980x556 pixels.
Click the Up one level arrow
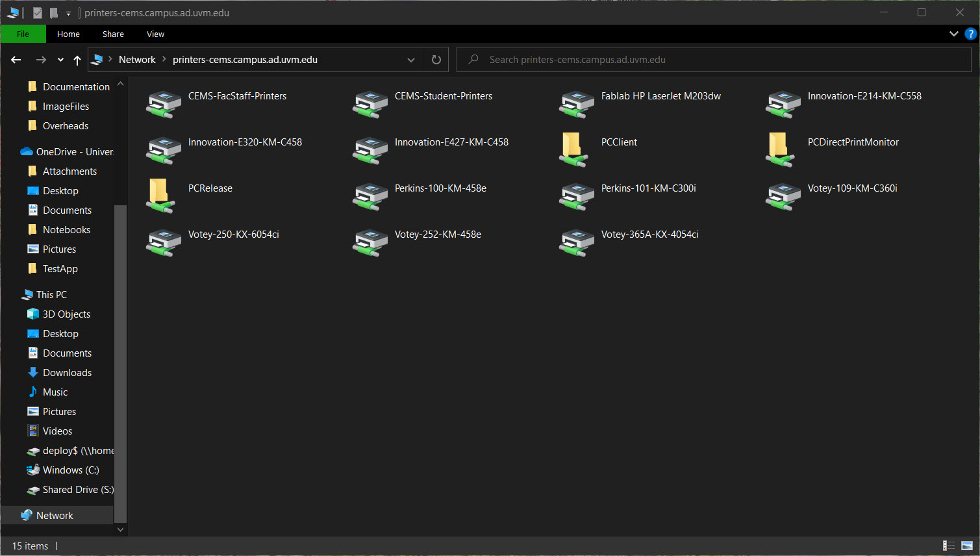[77, 60]
